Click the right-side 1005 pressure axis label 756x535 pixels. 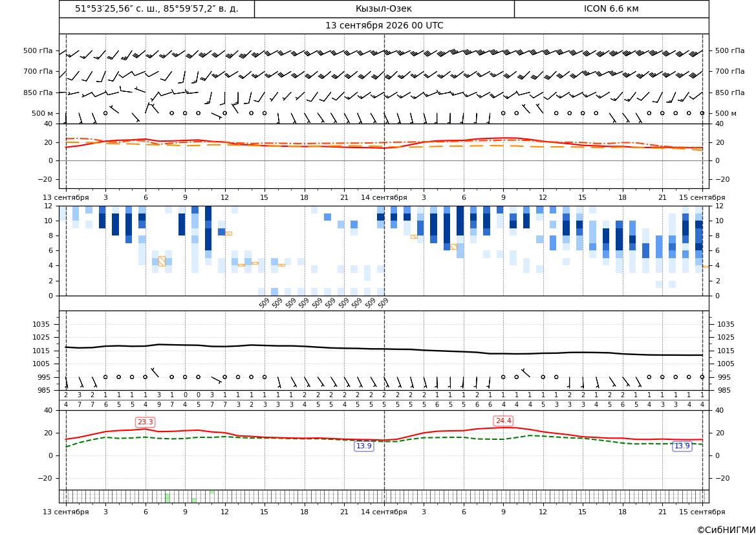point(726,364)
